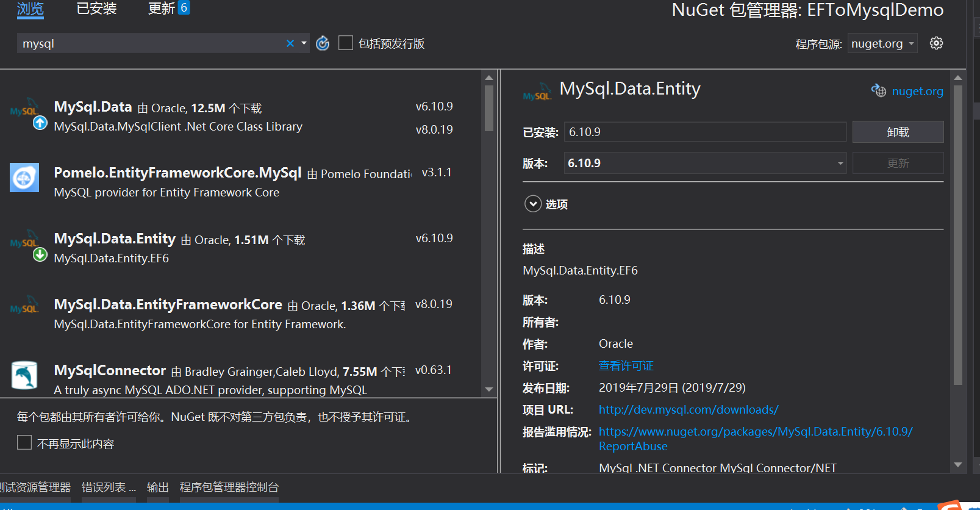Click the Pomelo package icon
The width and height of the screenshot is (980, 510).
click(x=24, y=178)
